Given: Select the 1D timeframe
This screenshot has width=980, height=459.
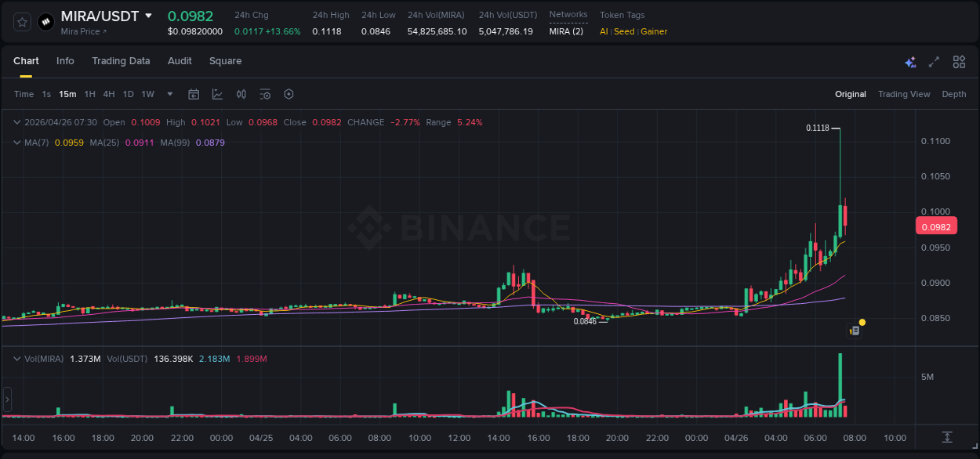Looking at the screenshot, I should coord(128,93).
